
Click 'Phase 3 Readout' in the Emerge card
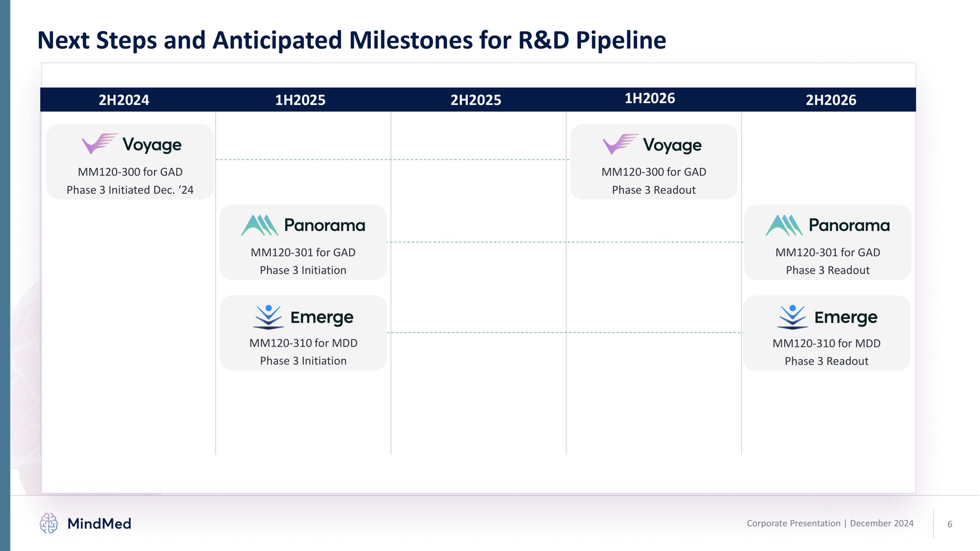tap(826, 361)
